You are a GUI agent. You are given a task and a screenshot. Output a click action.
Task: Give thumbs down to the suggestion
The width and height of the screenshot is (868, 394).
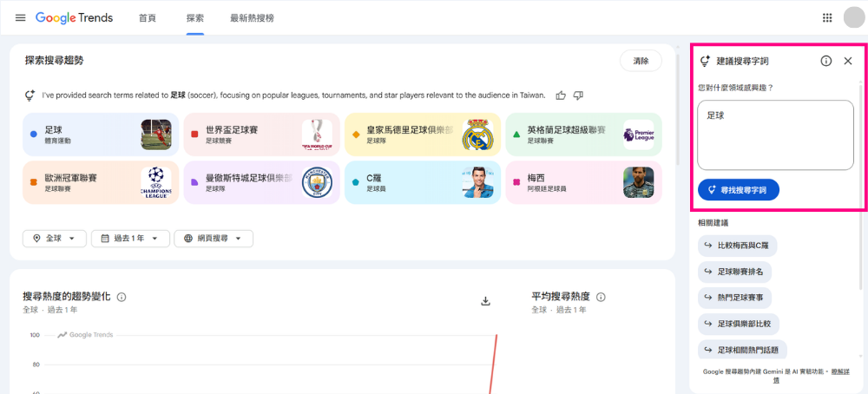578,95
